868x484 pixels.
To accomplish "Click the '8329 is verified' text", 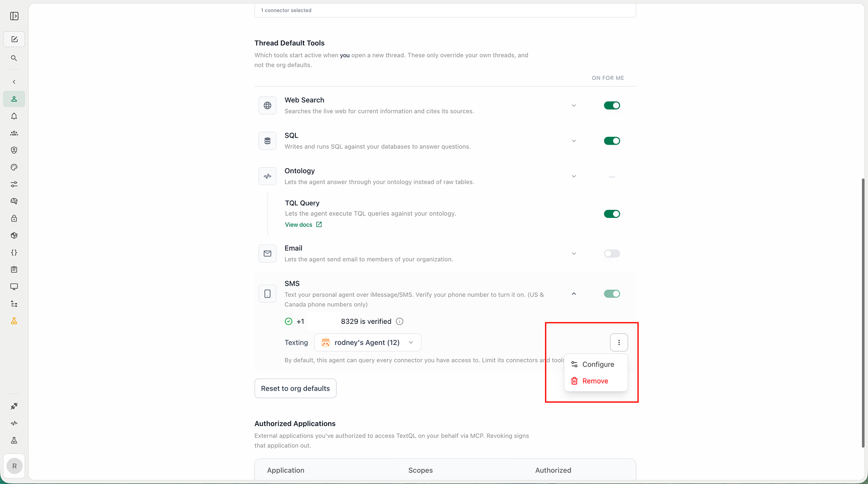I will coord(366,321).
